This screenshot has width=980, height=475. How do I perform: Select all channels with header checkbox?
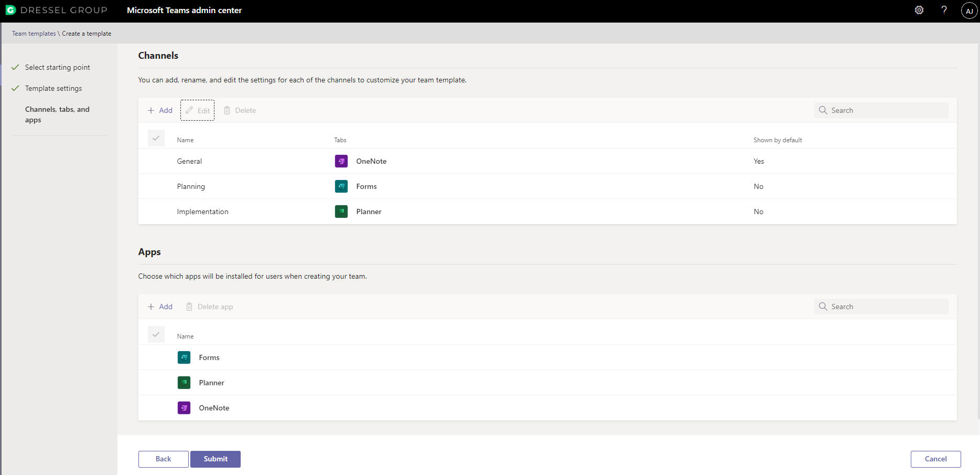[156, 138]
